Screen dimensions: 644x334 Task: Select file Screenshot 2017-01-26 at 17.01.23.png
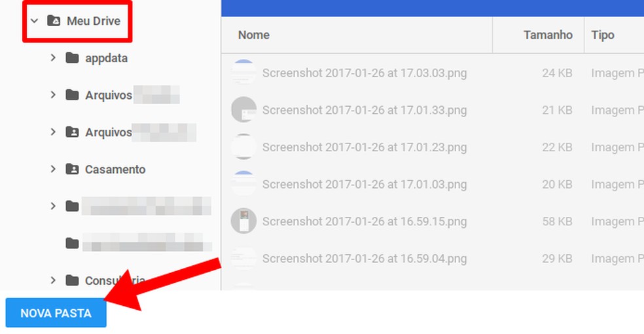pos(365,147)
